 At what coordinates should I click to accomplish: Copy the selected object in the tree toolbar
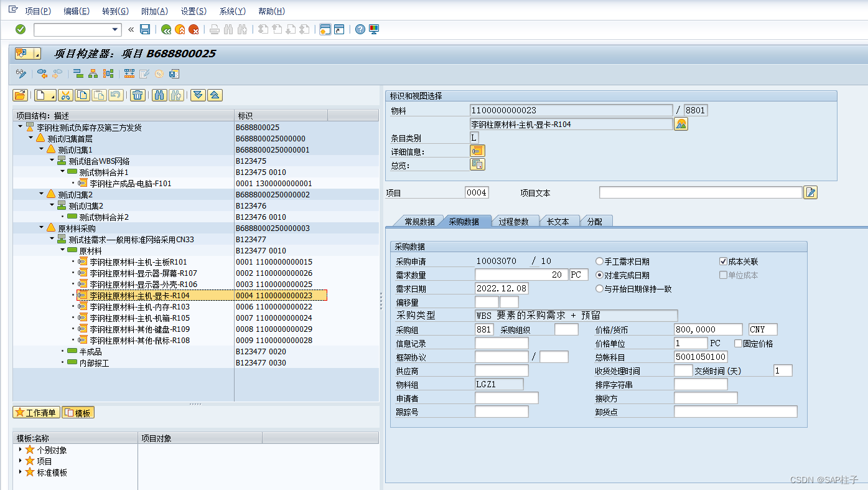pyautogui.click(x=82, y=95)
